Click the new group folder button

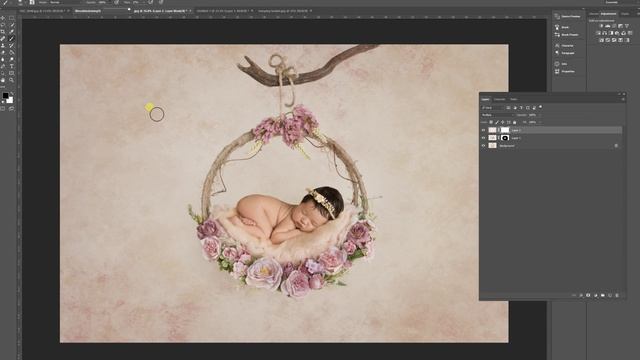point(603,295)
